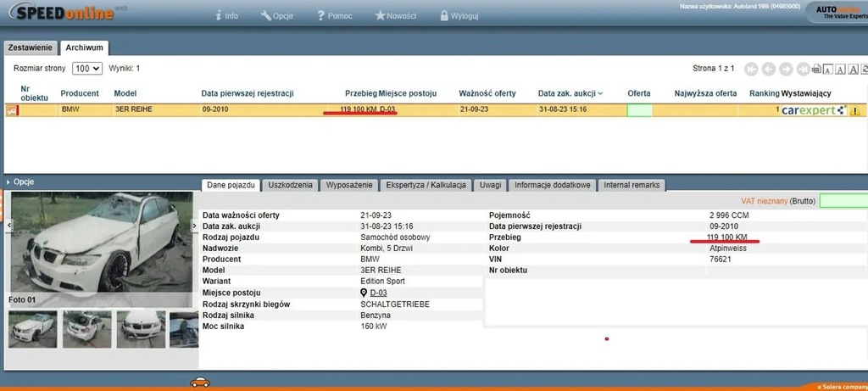Viewport: 868px width, 391px height.
Task: Select the smallest font size icon
Action: coord(828,69)
